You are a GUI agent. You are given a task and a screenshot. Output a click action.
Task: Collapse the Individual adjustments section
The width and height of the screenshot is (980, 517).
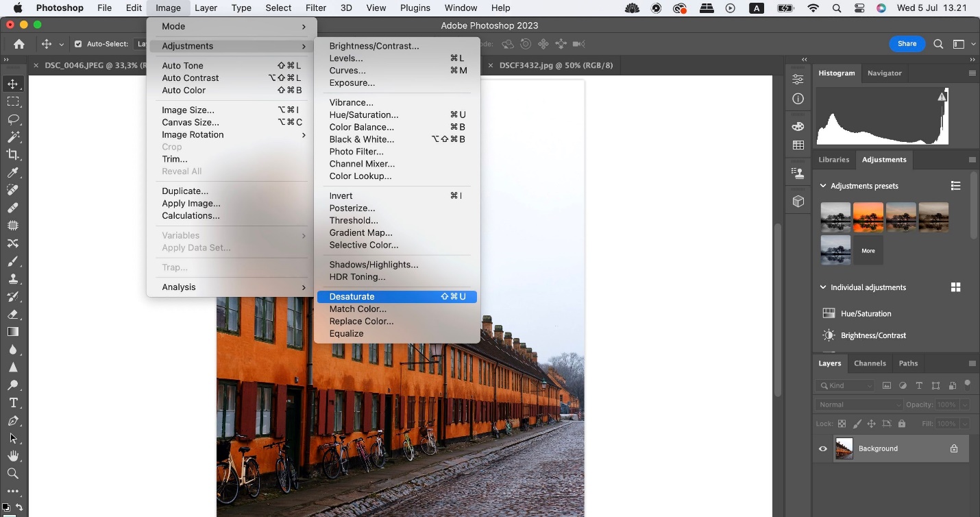pyautogui.click(x=823, y=287)
